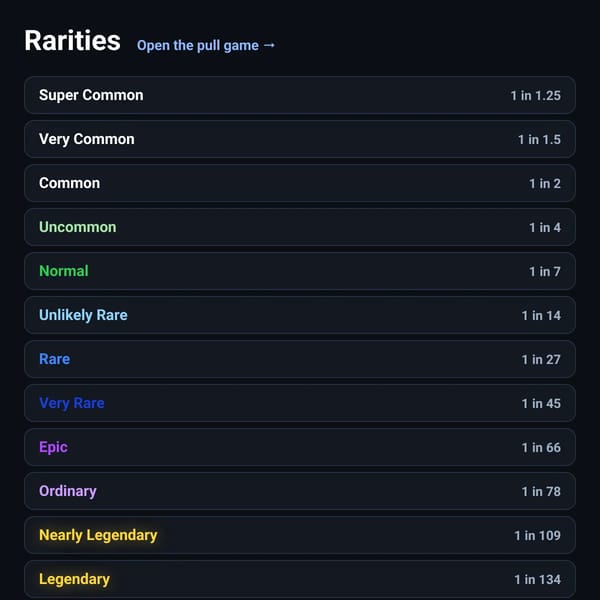Viewport: 600px width, 600px height.
Task: Click the 1 in 14 odds value
Action: (x=541, y=315)
